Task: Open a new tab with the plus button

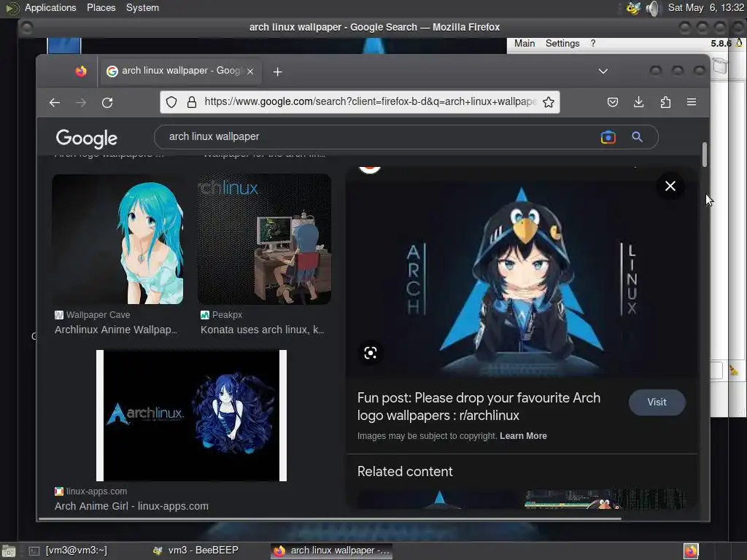Action: click(278, 71)
